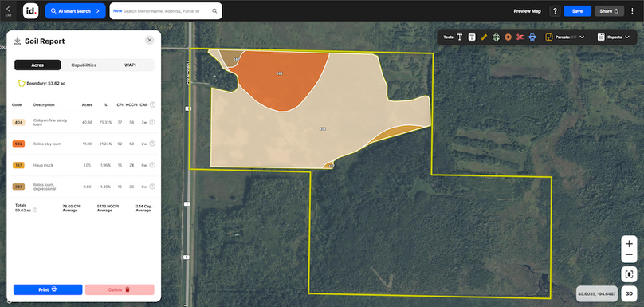Click help icon for Chilgren fine sandy loam
This screenshot has height=307, width=644.
pos(152,122)
